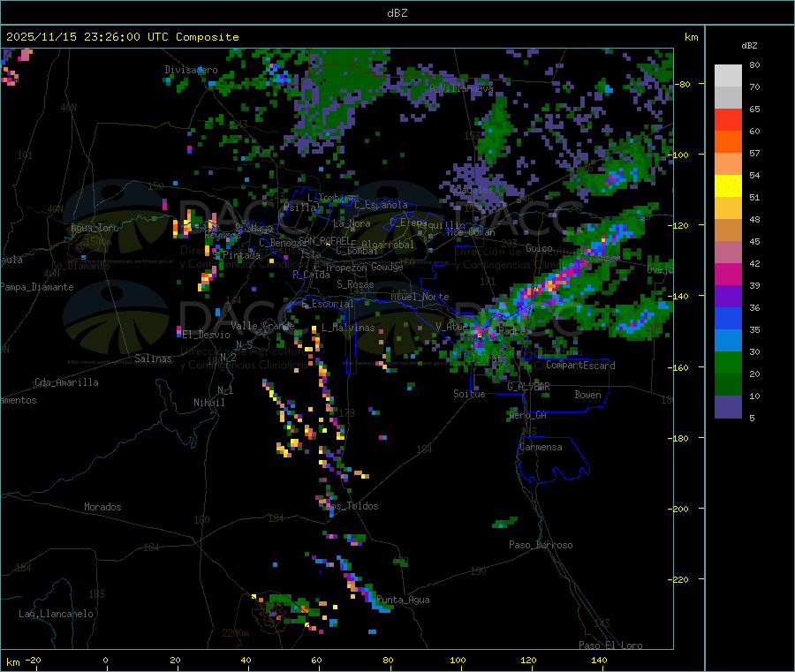795x672 pixels.
Task: Click the Goudge location label
Action: pyautogui.click(x=387, y=267)
